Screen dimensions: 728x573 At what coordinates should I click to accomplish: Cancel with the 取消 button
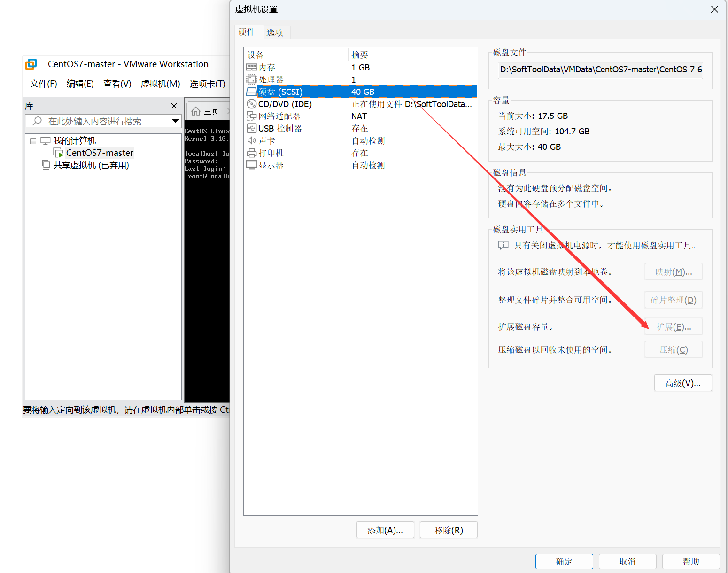click(627, 562)
